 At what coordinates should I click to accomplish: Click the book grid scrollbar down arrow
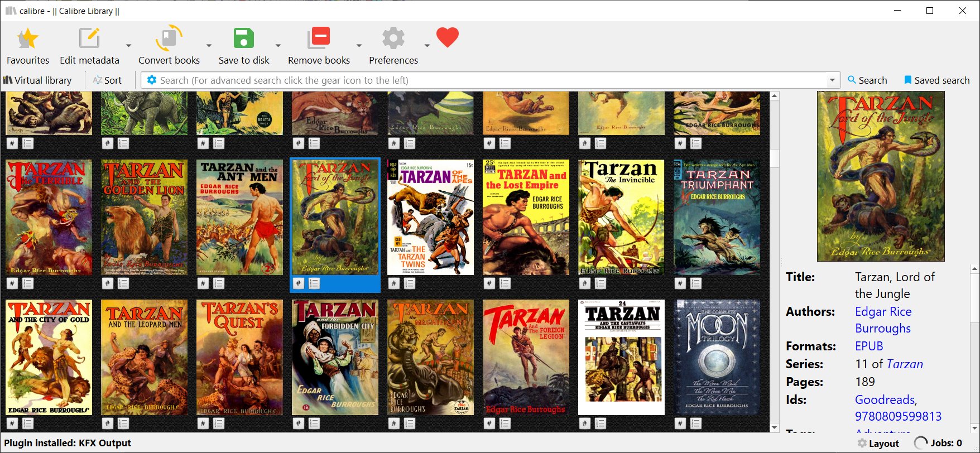pyautogui.click(x=774, y=428)
